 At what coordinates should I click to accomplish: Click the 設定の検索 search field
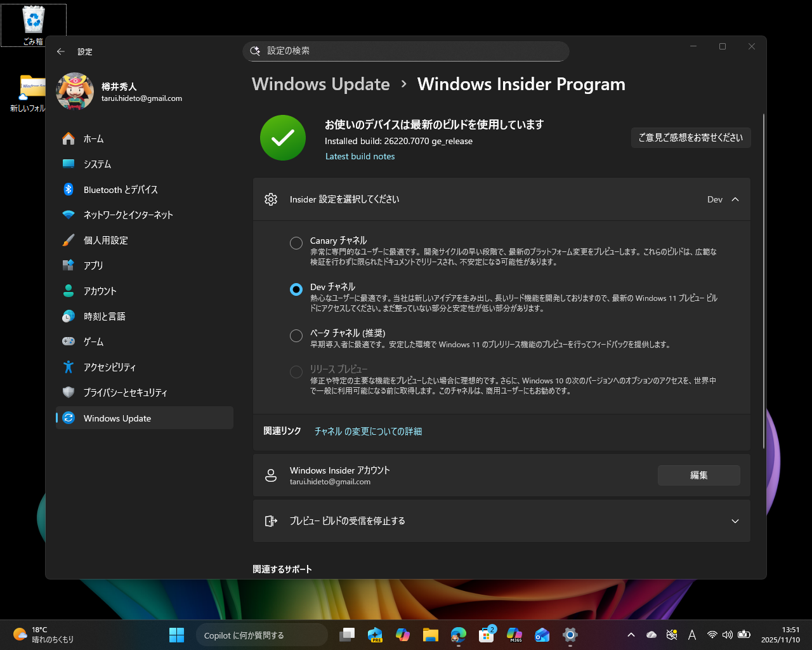[406, 51]
